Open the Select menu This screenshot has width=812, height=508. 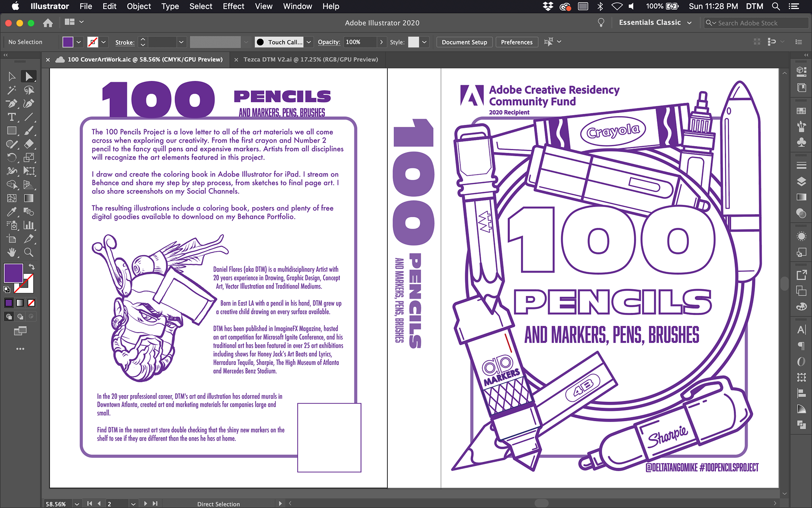(200, 6)
